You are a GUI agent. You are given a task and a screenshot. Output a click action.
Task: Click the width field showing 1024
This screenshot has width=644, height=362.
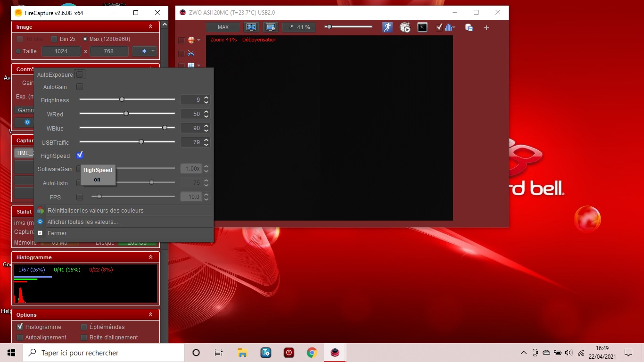click(x=61, y=51)
